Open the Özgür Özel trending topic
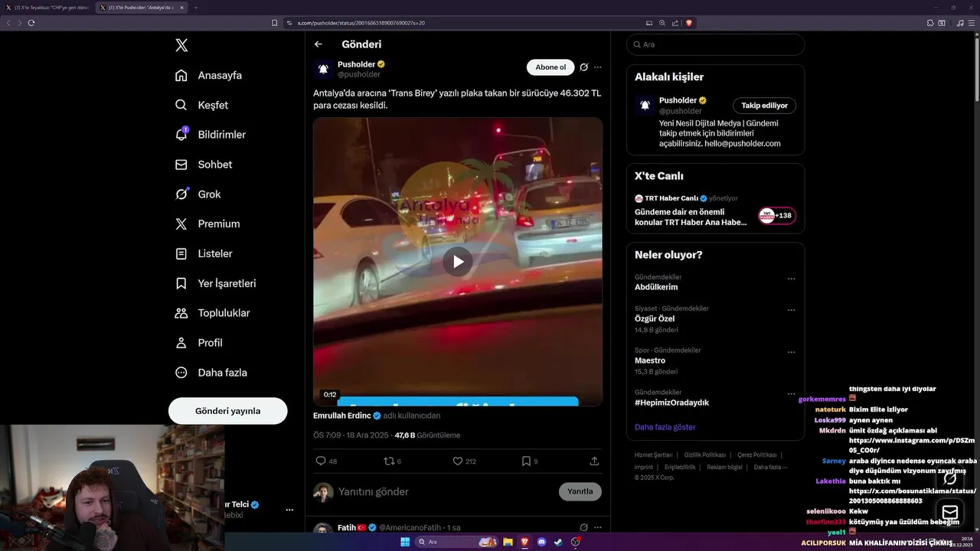The image size is (980, 551). click(x=655, y=318)
